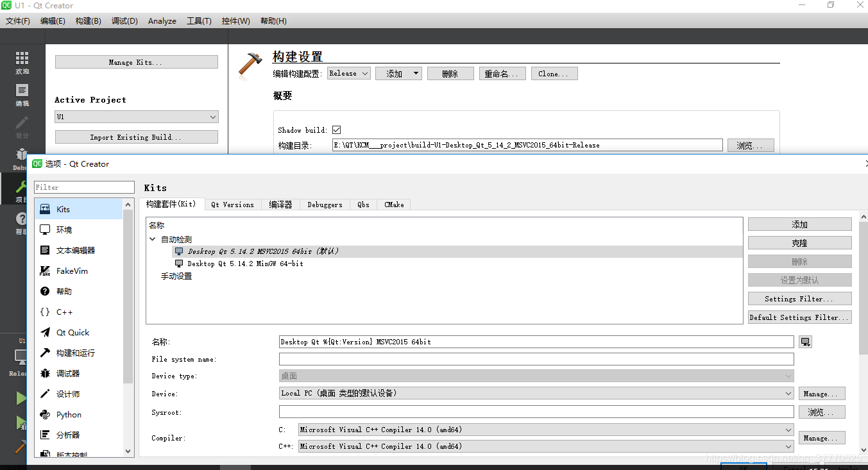Click the Manage Kits... button
The image size is (868, 470).
tap(136, 62)
